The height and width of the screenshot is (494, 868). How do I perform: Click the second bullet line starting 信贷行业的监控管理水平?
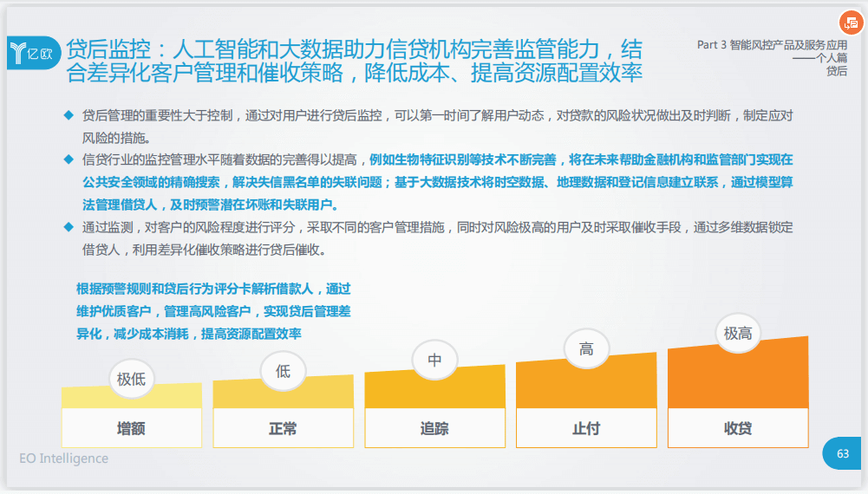(437, 159)
